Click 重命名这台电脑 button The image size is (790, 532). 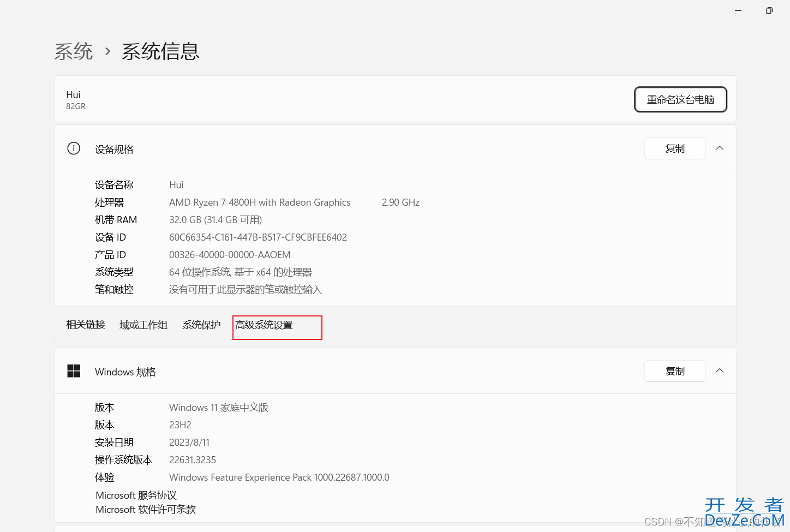pyautogui.click(x=680, y=99)
